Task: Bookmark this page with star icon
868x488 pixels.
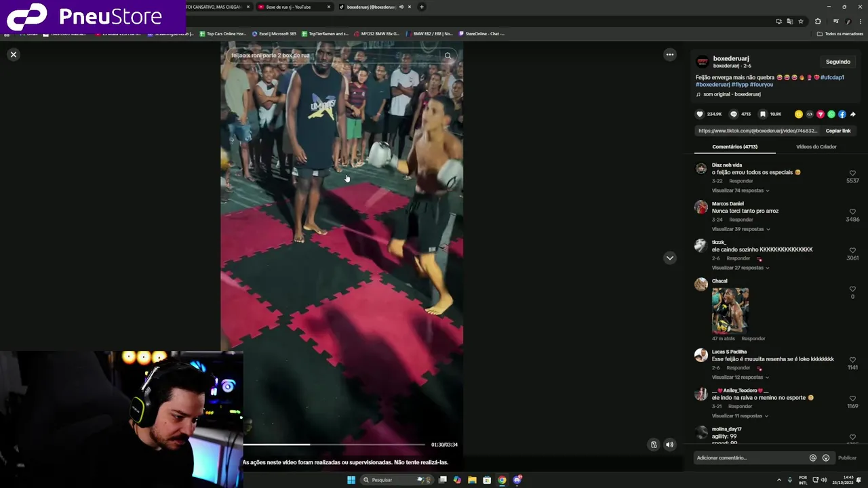Action: pyautogui.click(x=800, y=21)
